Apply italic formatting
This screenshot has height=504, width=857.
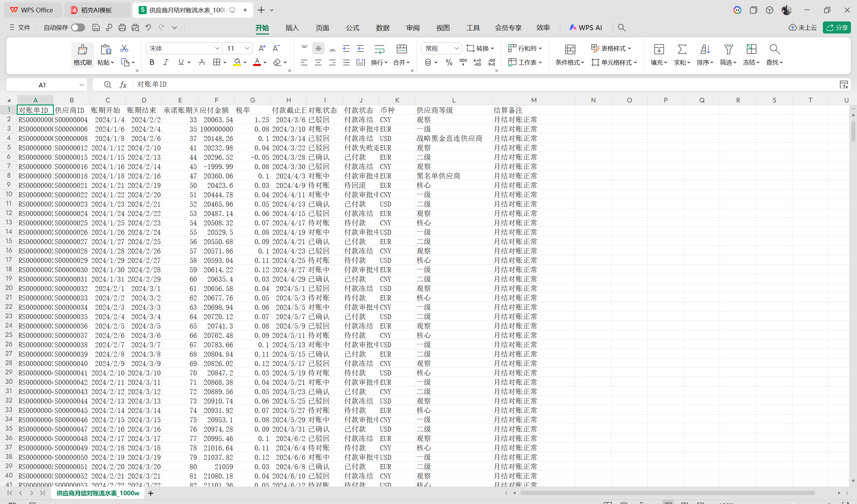tap(166, 62)
